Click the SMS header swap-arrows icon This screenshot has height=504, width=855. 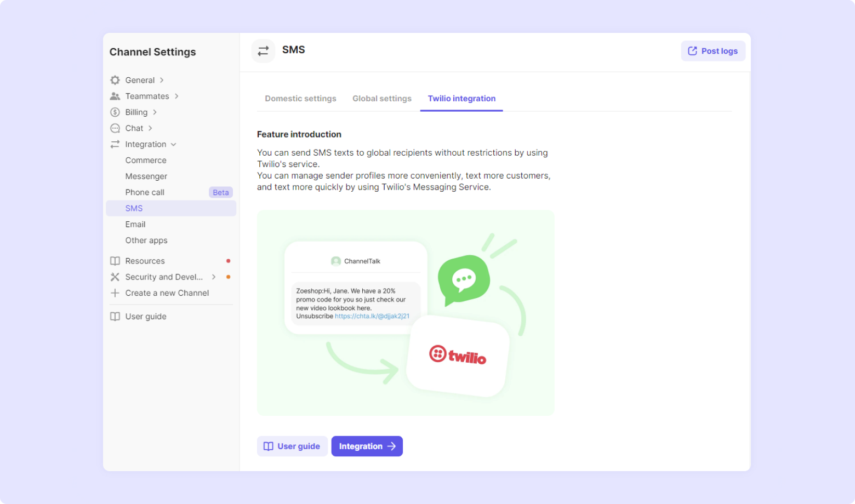click(x=263, y=51)
